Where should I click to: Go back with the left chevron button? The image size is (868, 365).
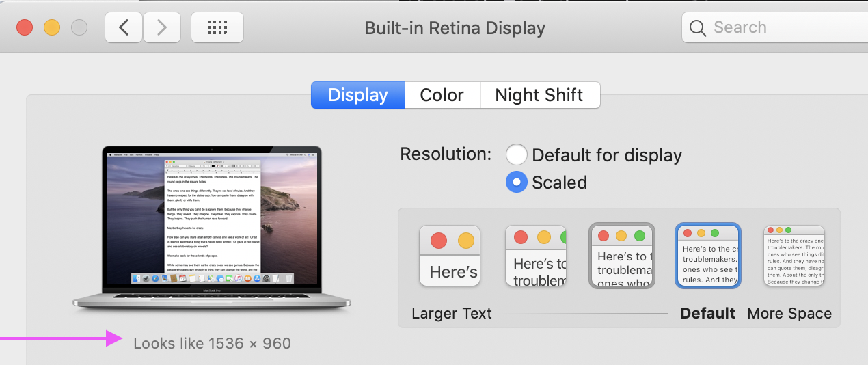click(124, 27)
